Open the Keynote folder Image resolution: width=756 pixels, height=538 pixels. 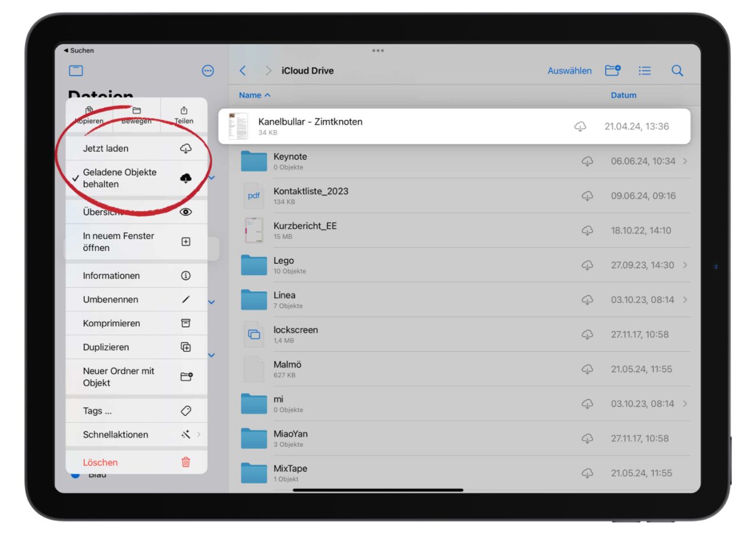tap(254, 161)
